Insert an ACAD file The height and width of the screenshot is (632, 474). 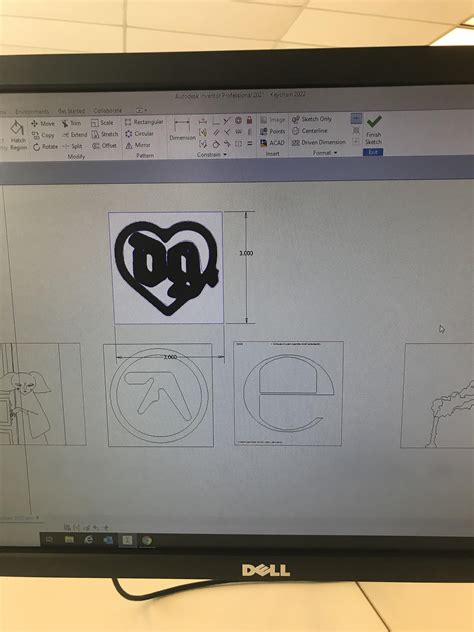[x=273, y=143]
